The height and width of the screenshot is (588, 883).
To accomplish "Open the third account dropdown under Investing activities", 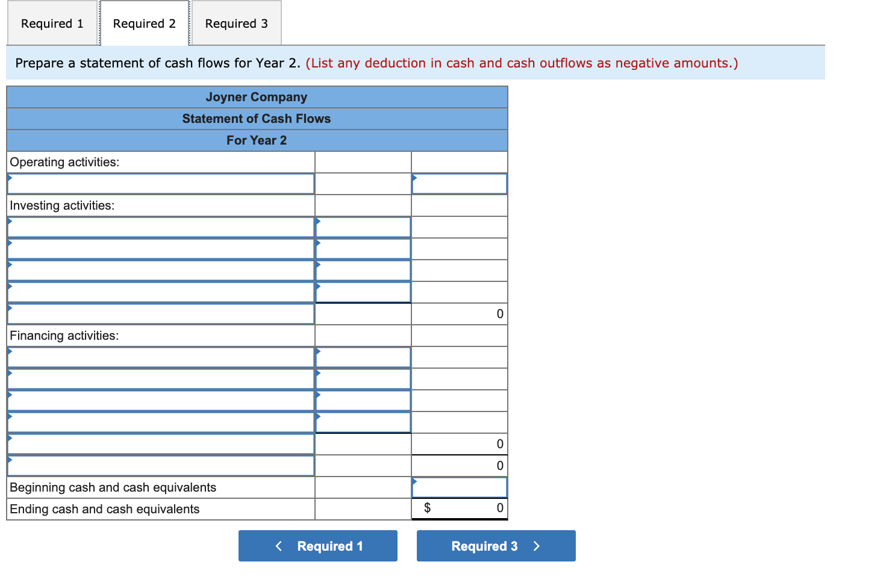I will pyautogui.click(x=160, y=270).
